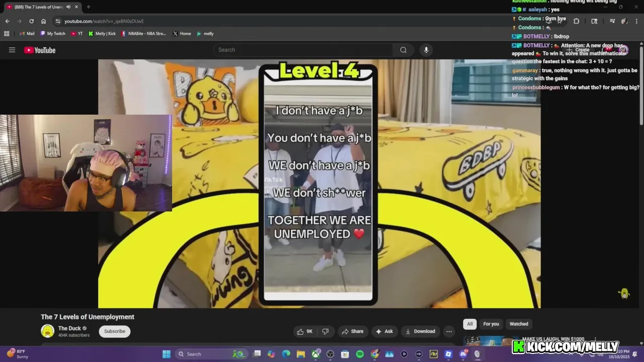Open Chrome from the taskbar
The image size is (644, 362).
pyautogui.click(x=374, y=354)
